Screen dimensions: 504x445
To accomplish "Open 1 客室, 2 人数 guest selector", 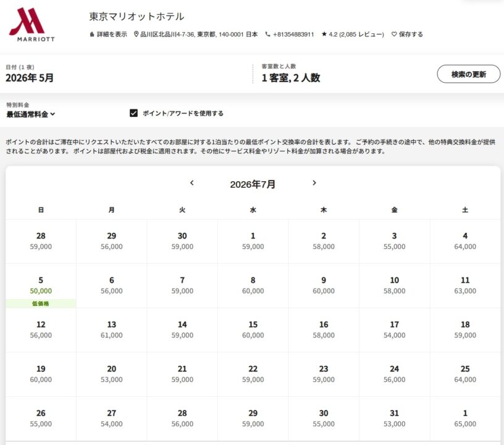I will (x=290, y=78).
